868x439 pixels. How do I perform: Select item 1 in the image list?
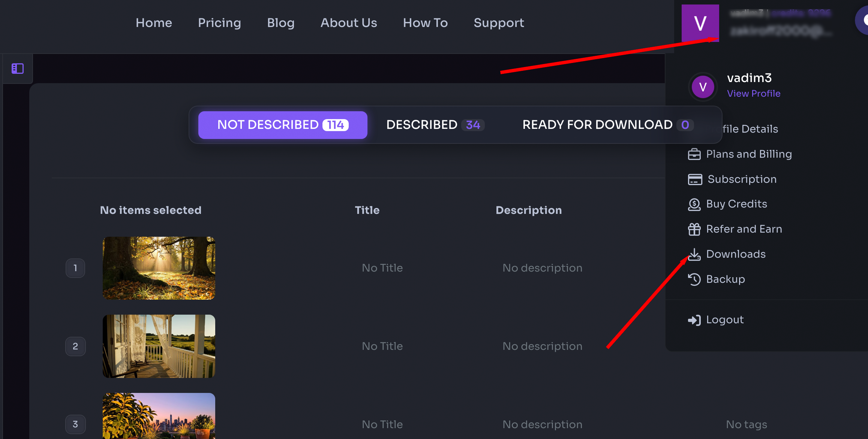pyautogui.click(x=75, y=268)
